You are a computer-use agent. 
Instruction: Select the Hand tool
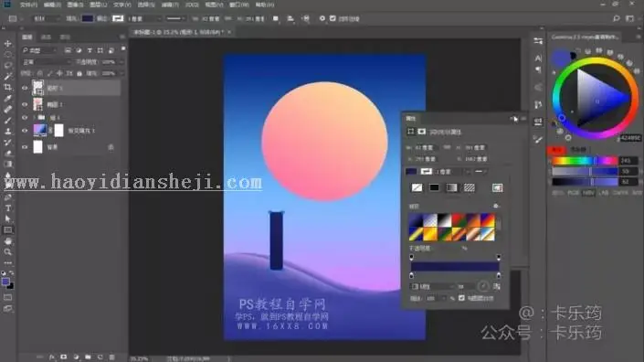click(8, 241)
